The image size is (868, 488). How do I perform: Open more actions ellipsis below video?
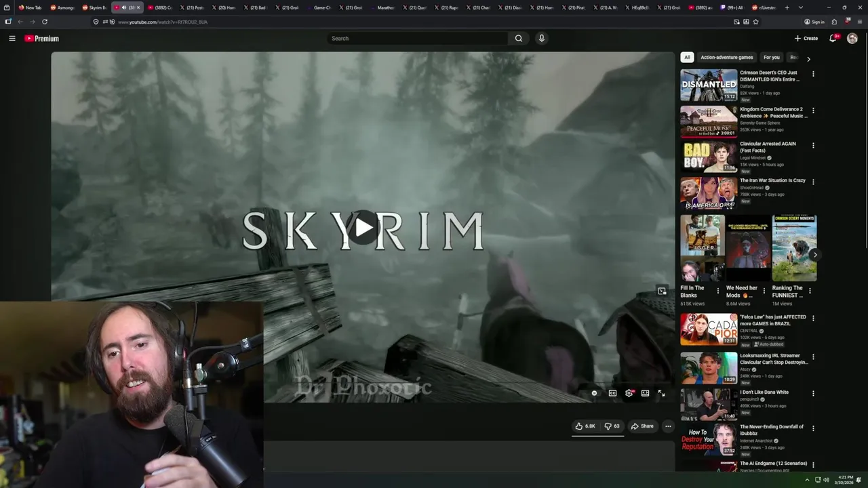click(x=668, y=426)
